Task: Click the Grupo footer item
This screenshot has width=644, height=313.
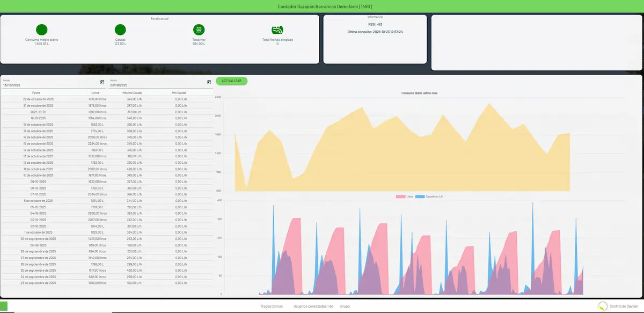Action: (345, 306)
